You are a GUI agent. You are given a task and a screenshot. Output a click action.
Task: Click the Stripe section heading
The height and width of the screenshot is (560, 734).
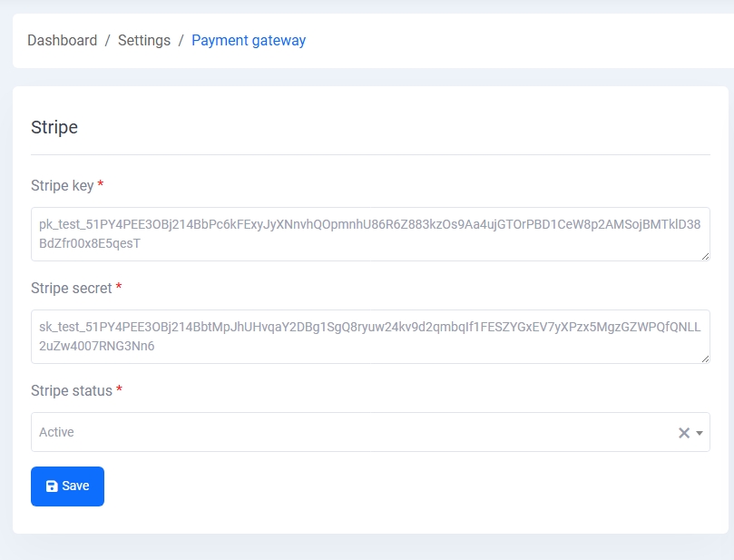[x=54, y=127]
